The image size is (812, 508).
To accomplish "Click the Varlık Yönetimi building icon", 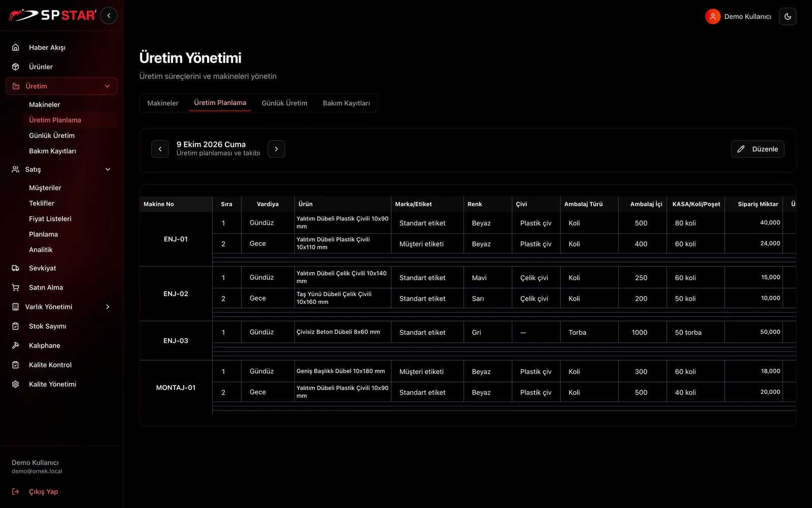I will [16, 307].
